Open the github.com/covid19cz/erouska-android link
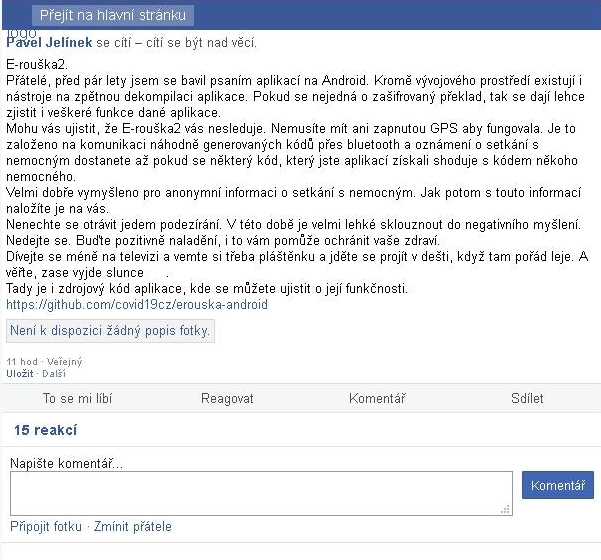Viewport: 601px width, 560px height. coord(137,305)
